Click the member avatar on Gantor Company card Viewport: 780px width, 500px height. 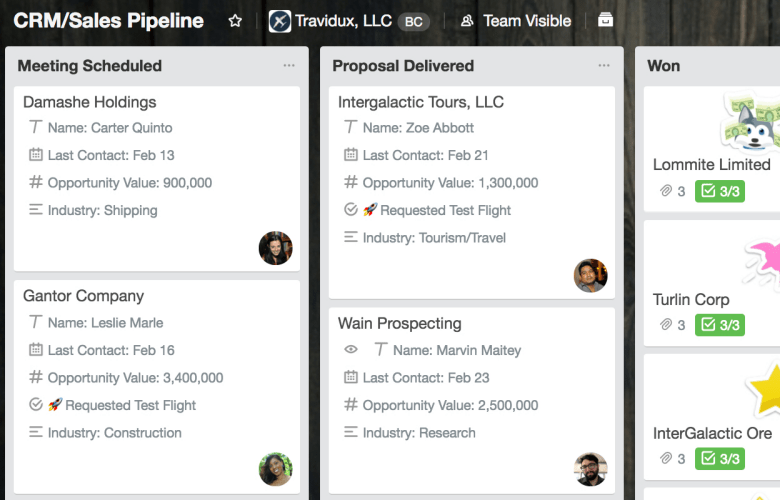click(x=276, y=469)
